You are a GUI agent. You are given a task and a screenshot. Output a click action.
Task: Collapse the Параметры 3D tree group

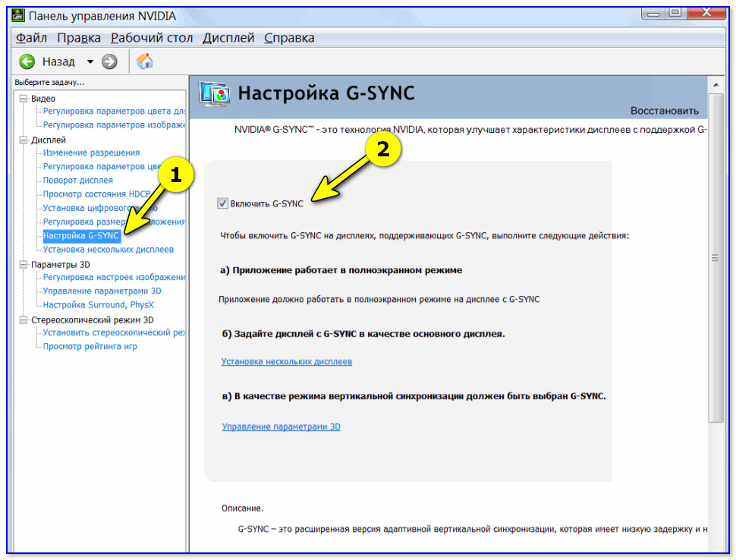(x=23, y=265)
